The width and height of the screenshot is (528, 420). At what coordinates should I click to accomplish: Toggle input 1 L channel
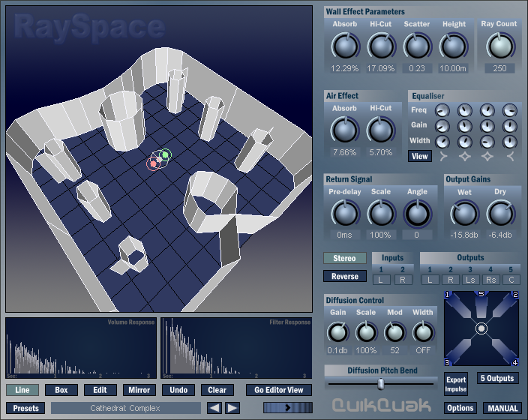point(381,280)
